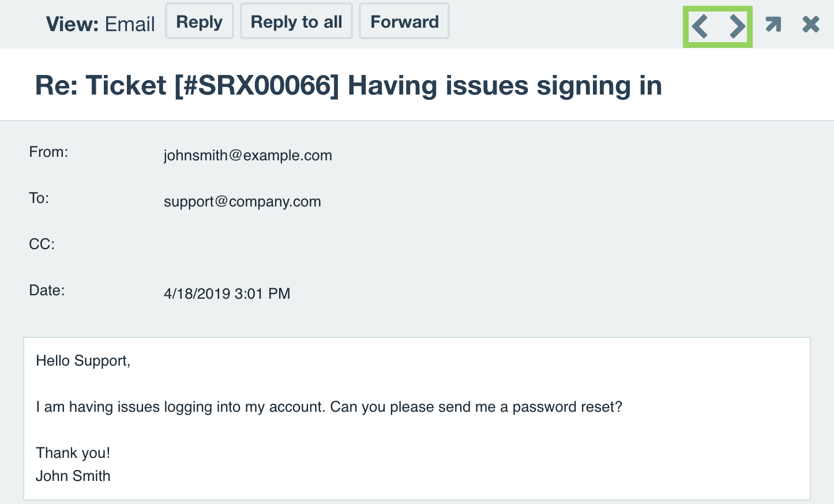This screenshot has height=504, width=834.
Task: Click the "Thank you!" line
Action: click(73, 453)
